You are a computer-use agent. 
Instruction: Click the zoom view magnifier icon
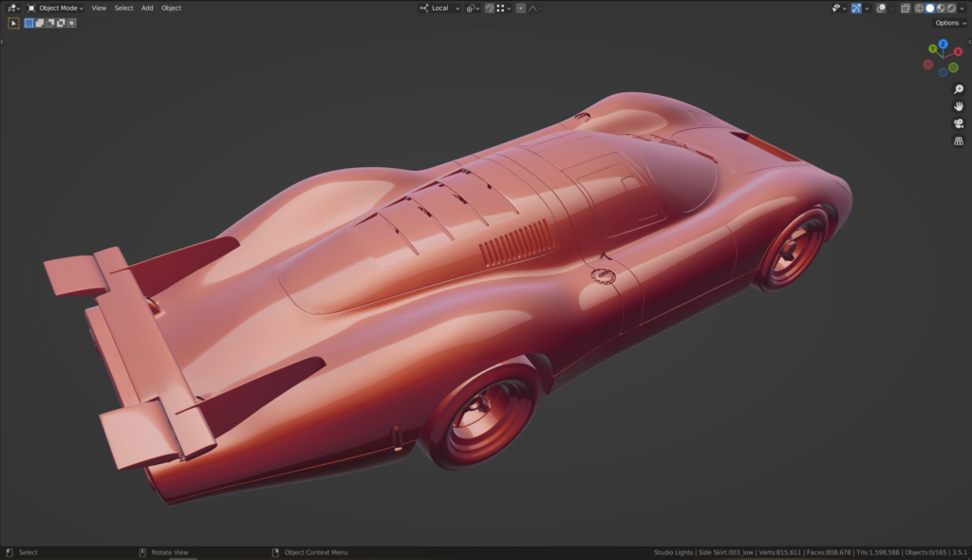coord(959,88)
